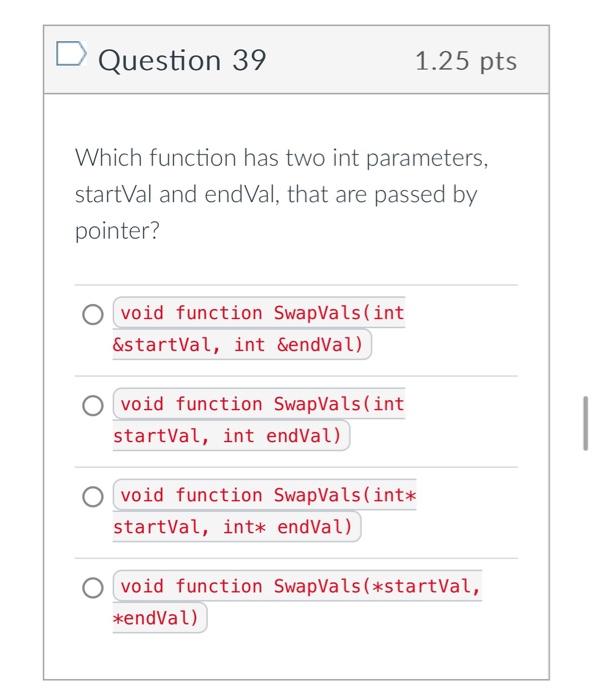Click the vertical scrollbar thumb on the right
The width and height of the screenshot is (593, 700).
[x=585, y=423]
